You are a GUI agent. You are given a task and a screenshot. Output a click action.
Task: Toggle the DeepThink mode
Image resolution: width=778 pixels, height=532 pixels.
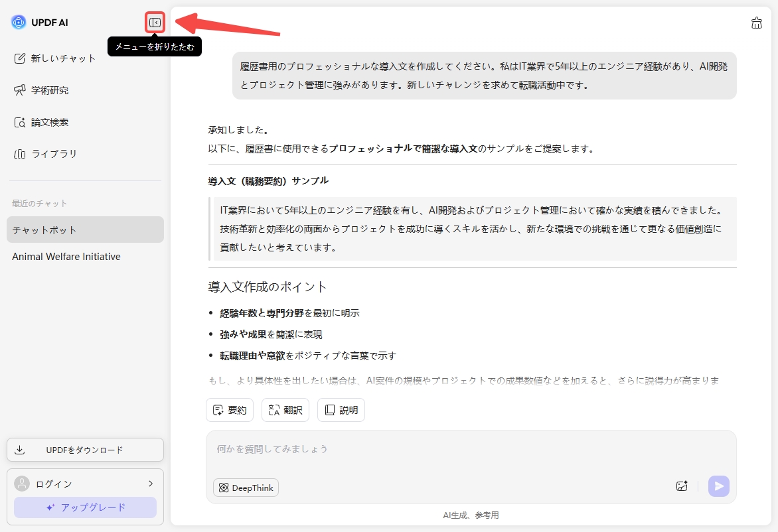[246, 488]
